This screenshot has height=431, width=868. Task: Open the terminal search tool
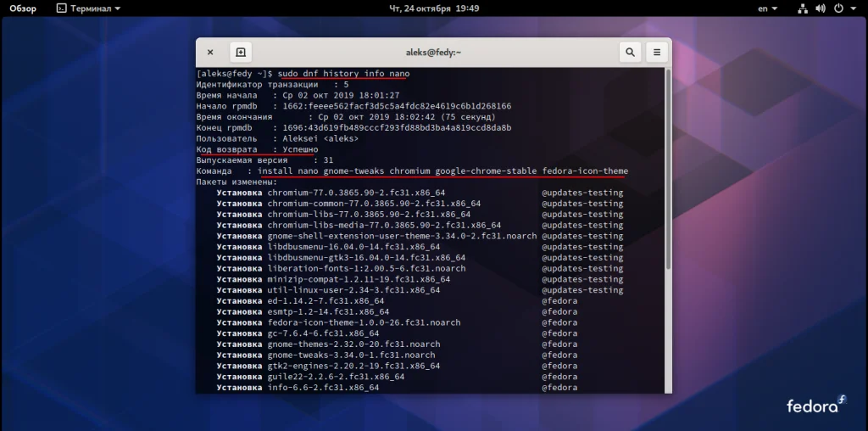[x=630, y=52]
